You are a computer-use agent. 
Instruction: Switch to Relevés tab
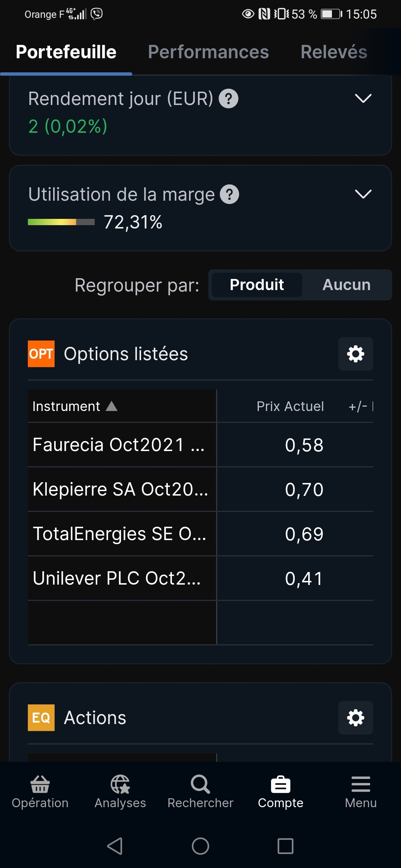(x=334, y=52)
